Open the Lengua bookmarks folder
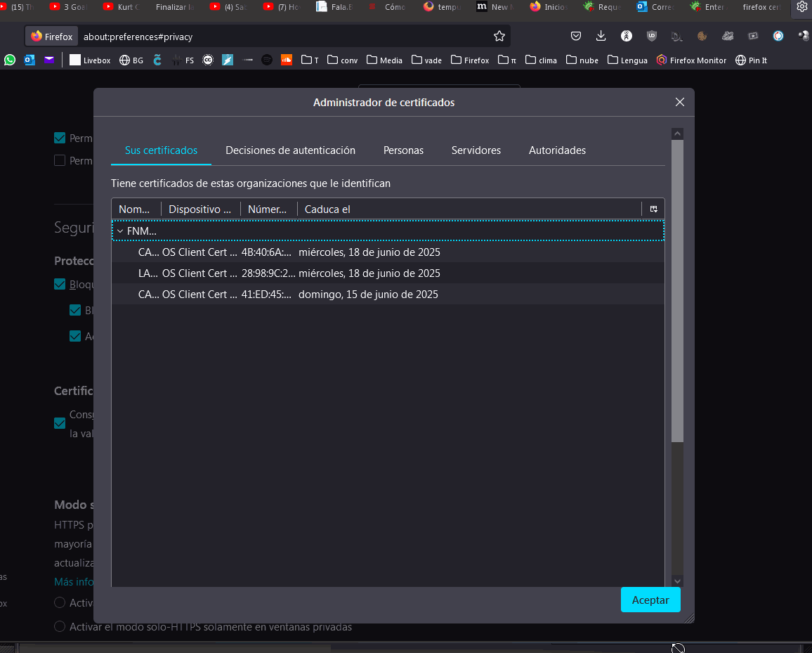Viewport: 812px width, 653px height. coord(627,60)
